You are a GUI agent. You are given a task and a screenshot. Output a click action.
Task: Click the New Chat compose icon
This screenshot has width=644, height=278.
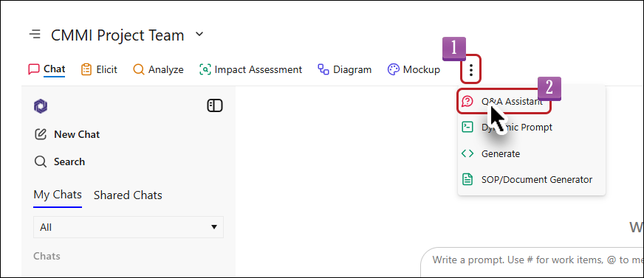(x=40, y=134)
